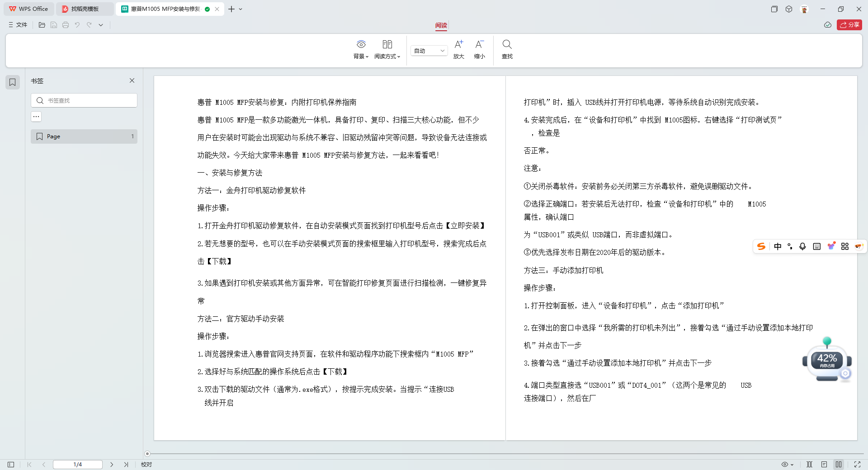The height and width of the screenshot is (470, 868).
Task: Open the 自动 zoom combo box
Action: coord(429,51)
